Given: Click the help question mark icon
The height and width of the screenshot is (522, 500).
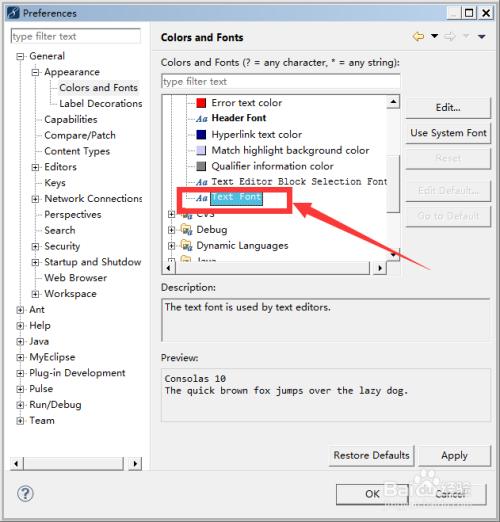Looking at the screenshot, I should [25, 493].
